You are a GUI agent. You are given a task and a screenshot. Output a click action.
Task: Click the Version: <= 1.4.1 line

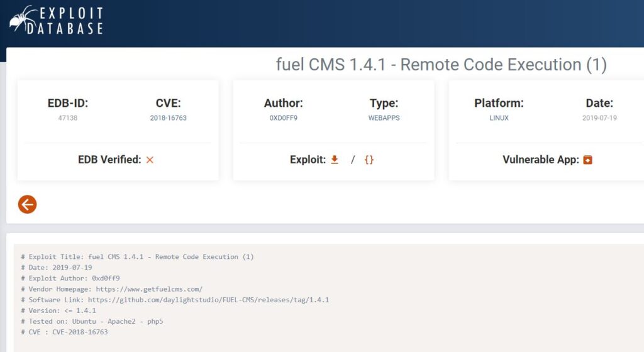pos(58,311)
